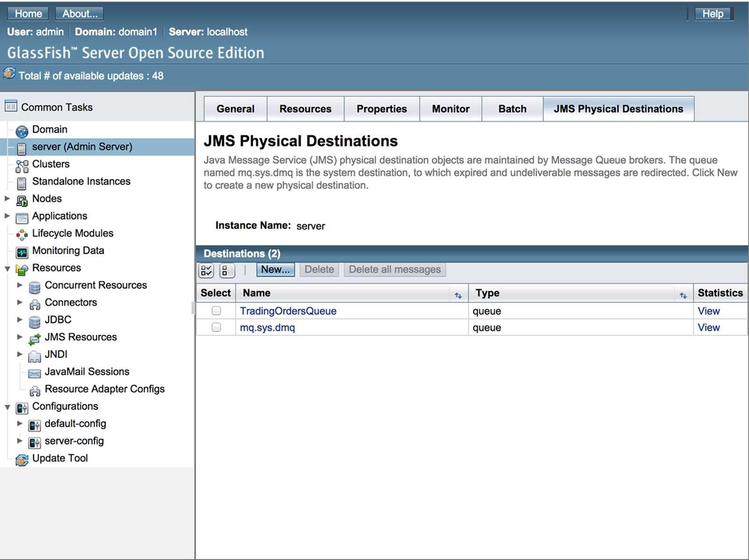Open Monitoring Data in the tree
This screenshot has width=749, height=560.
tap(68, 250)
